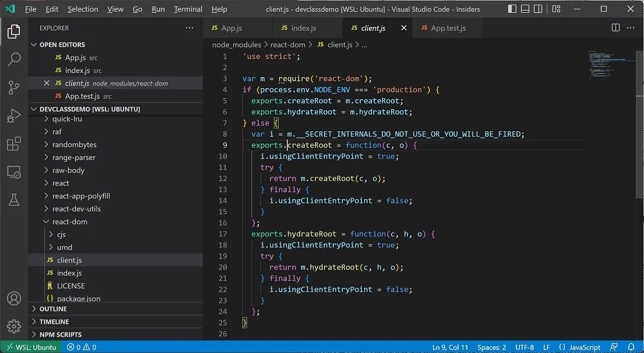Change file encoding UTF-8
644x353 pixels.
pos(525,347)
